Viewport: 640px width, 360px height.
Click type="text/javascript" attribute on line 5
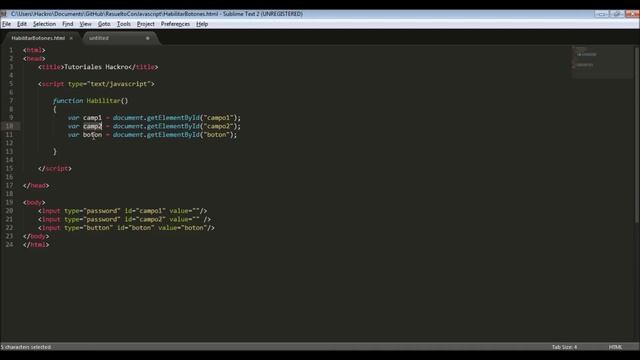[109, 84]
